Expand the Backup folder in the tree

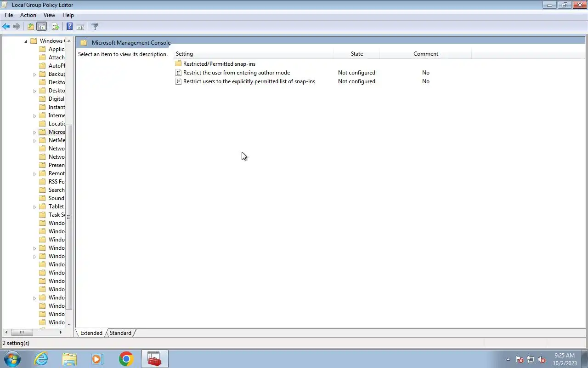(x=34, y=74)
